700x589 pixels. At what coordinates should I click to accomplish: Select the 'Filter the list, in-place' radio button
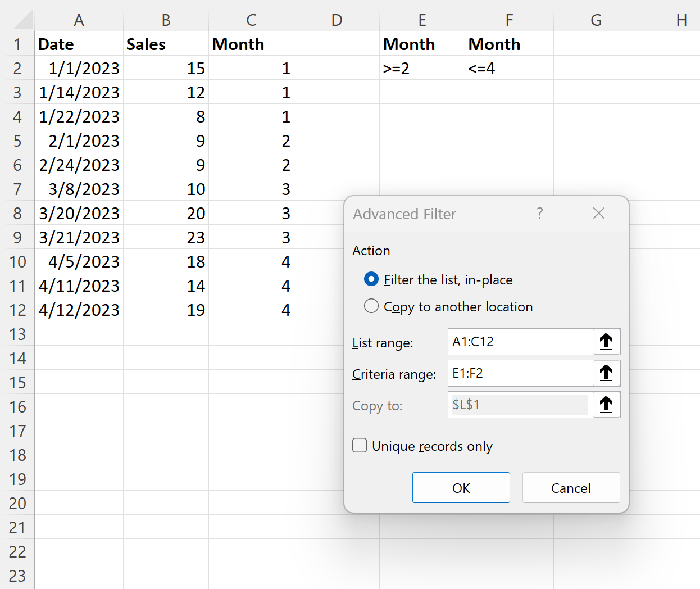coord(371,279)
